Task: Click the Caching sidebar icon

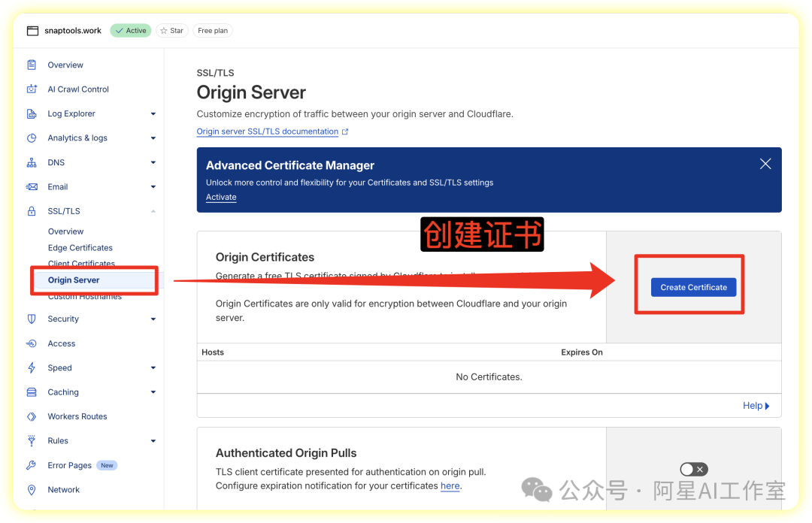Action: [x=32, y=392]
